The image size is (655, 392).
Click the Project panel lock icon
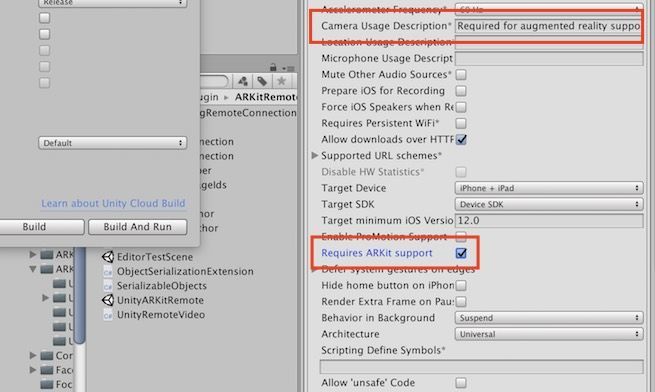point(273,67)
